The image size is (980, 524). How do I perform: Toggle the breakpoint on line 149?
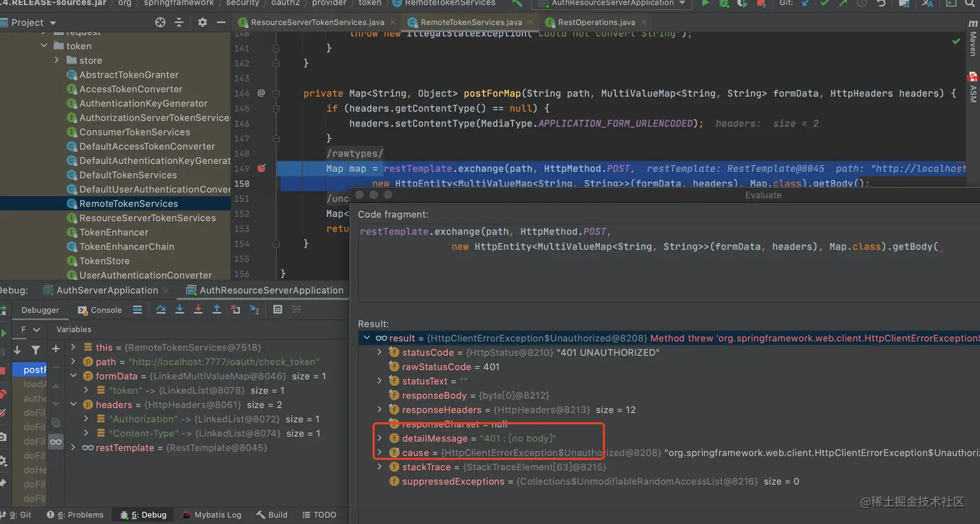261,168
